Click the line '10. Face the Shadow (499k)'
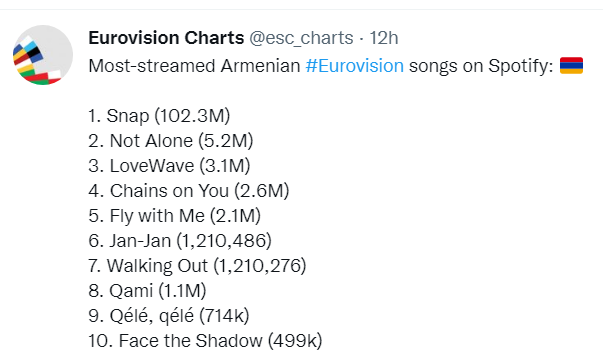This screenshot has width=603, height=363. click(205, 341)
